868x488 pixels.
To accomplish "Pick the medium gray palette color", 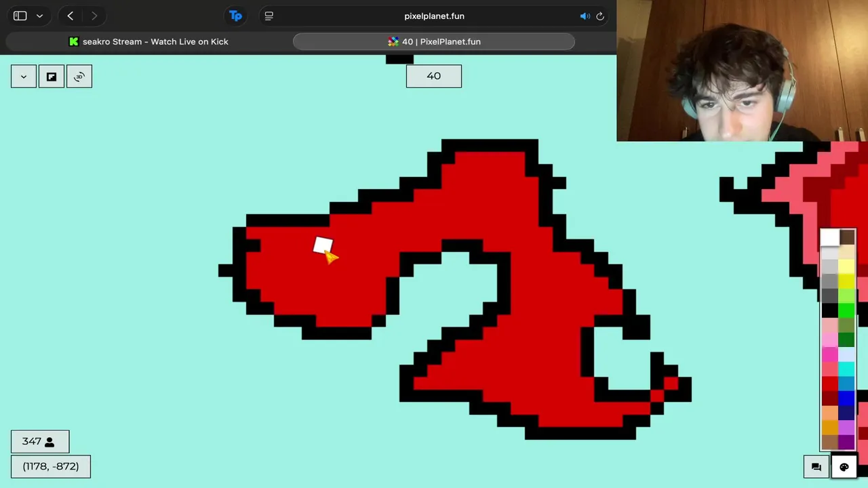I will (830, 281).
